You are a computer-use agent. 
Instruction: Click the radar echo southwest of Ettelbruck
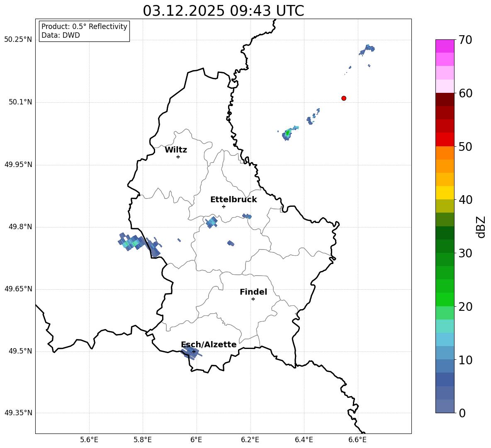point(211,222)
